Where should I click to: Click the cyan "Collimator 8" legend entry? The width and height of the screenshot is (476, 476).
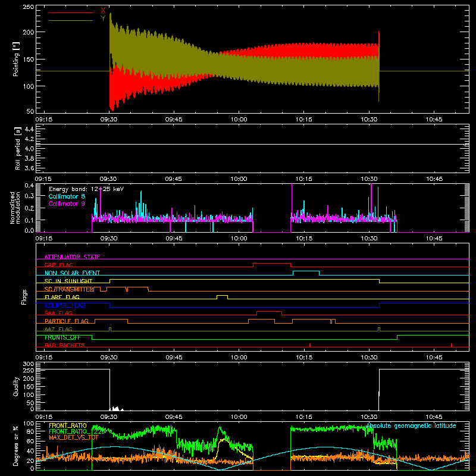pos(67,196)
